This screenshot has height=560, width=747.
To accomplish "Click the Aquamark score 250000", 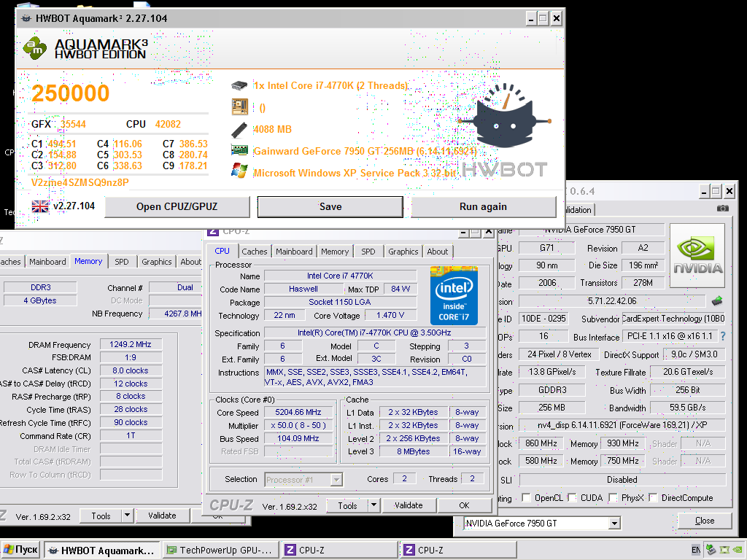I will tap(71, 93).
